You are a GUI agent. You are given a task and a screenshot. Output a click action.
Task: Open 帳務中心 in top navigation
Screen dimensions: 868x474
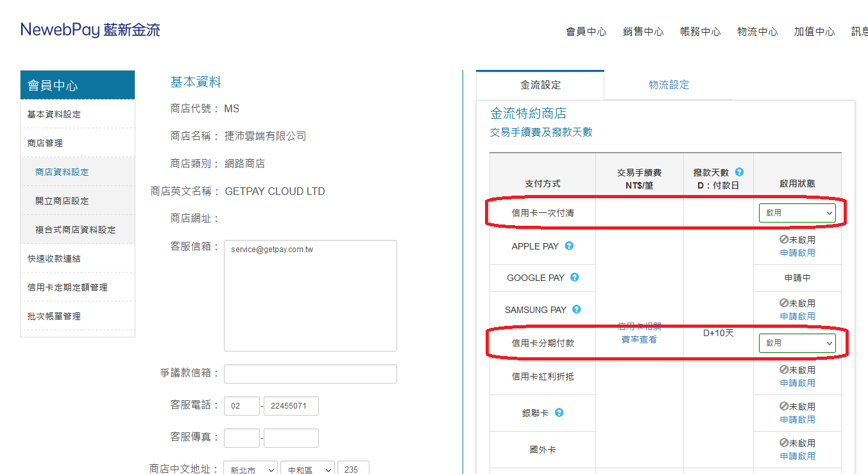point(701,31)
